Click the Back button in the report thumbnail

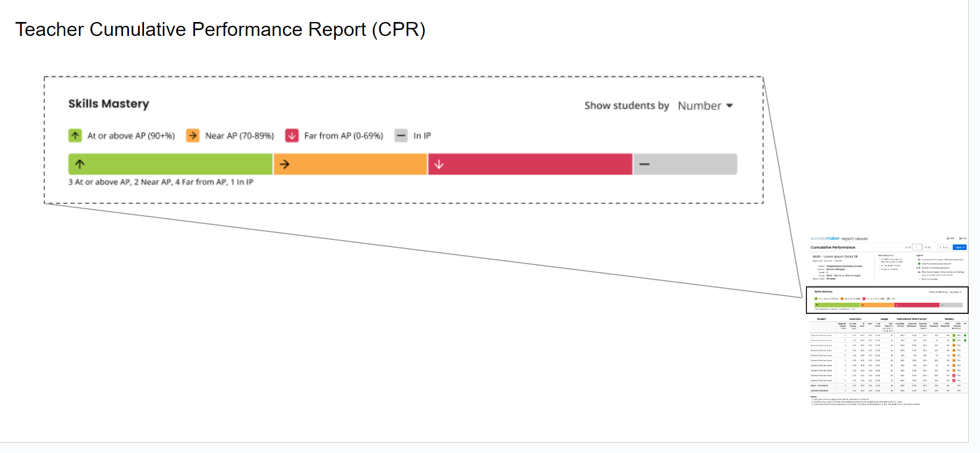[944, 247]
